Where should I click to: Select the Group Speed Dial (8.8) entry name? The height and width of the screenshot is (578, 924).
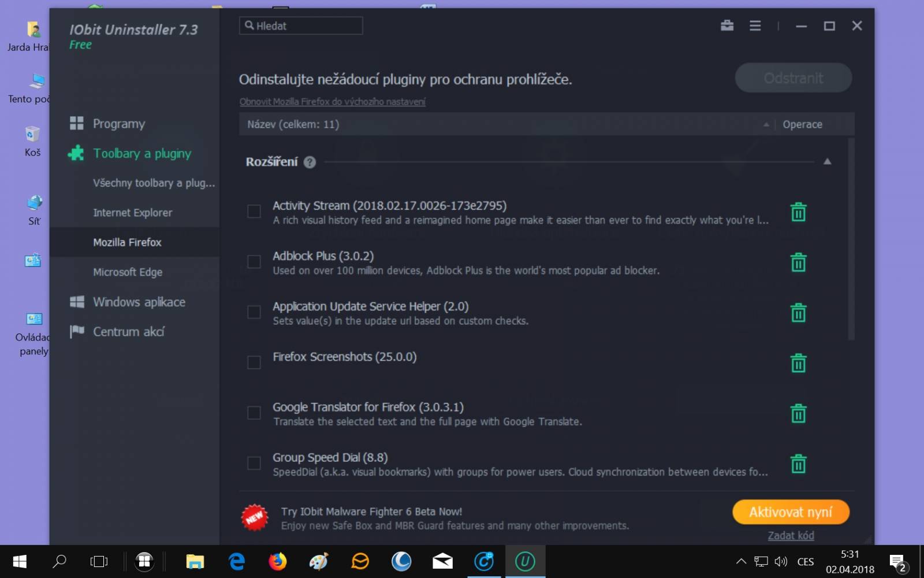click(x=330, y=458)
